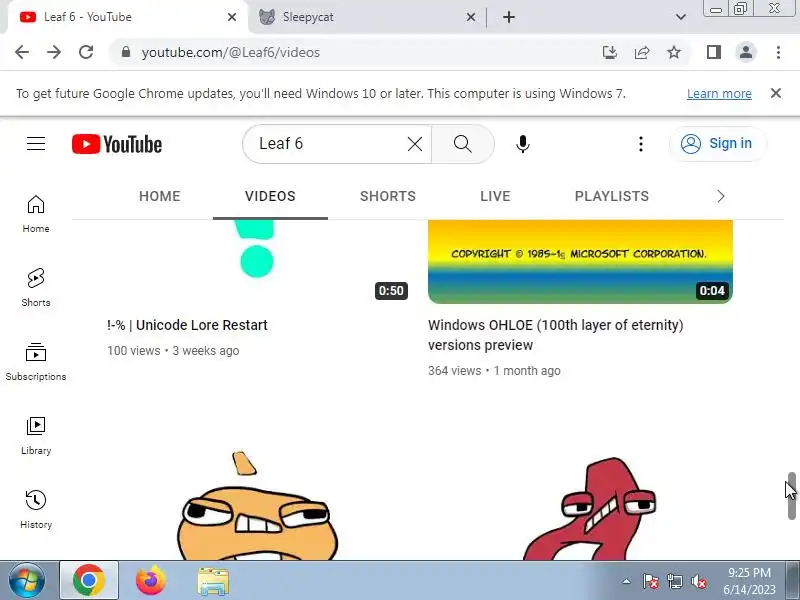Click the magnifying glass search button

point(463,144)
